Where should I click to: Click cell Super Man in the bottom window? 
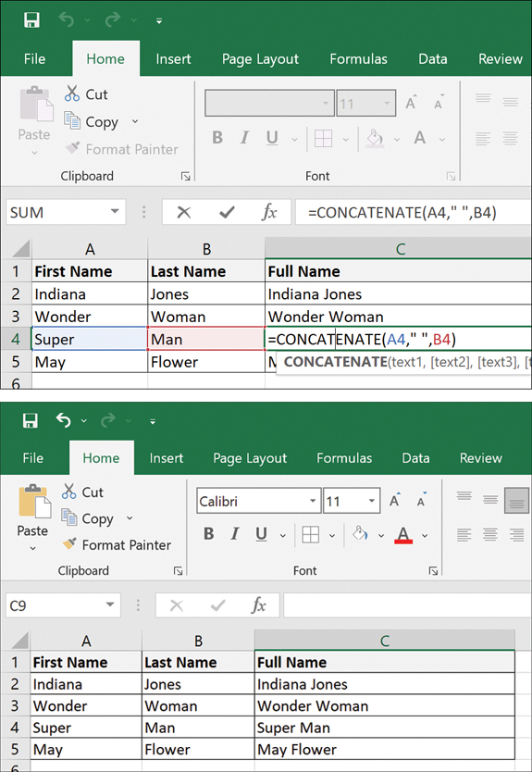click(x=384, y=728)
